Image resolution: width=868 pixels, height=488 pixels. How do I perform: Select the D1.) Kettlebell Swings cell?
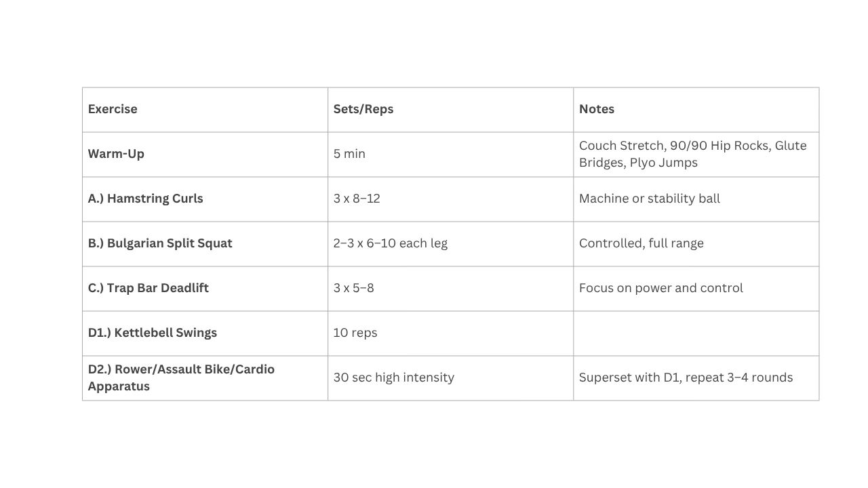coord(153,333)
